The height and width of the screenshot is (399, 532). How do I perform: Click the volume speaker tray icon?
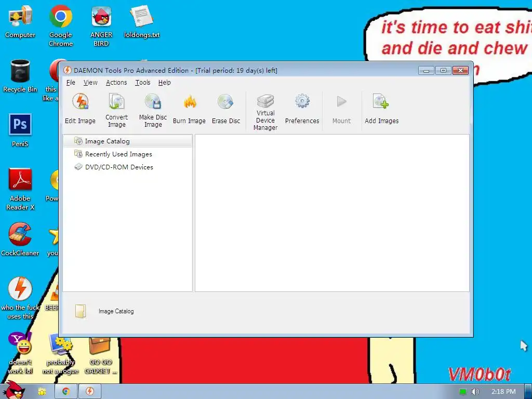coord(475,392)
